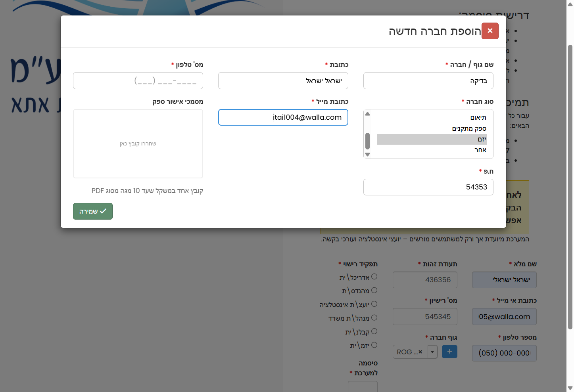Click the ח.פ number field
Image resolution: width=574 pixels, height=392 pixels.
428,187
